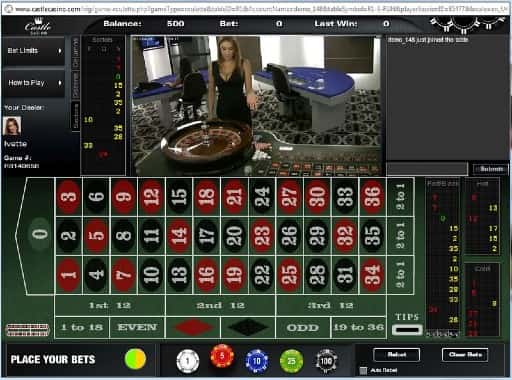Select the green 25 chip

point(292,361)
